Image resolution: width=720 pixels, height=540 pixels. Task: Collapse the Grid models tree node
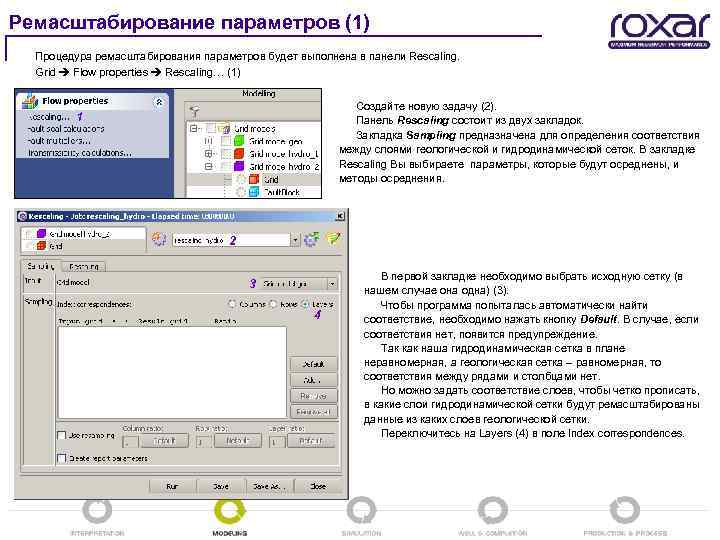(194, 129)
